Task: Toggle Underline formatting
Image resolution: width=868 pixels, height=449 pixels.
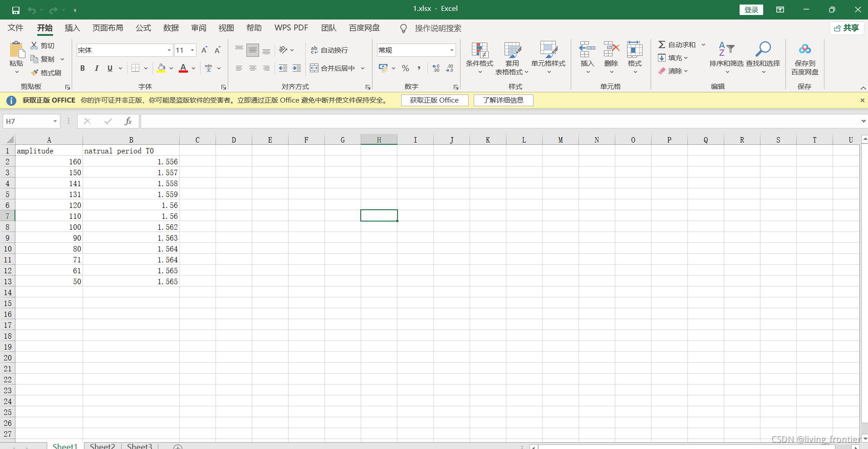Action: (x=110, y=68)
